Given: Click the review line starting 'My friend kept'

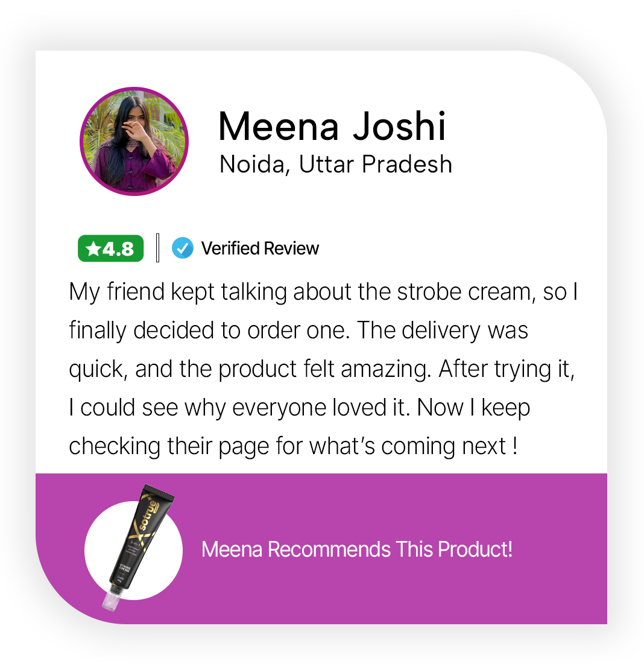Looking at the screenshot, I should pyautogui.click(x=323, y=292).
